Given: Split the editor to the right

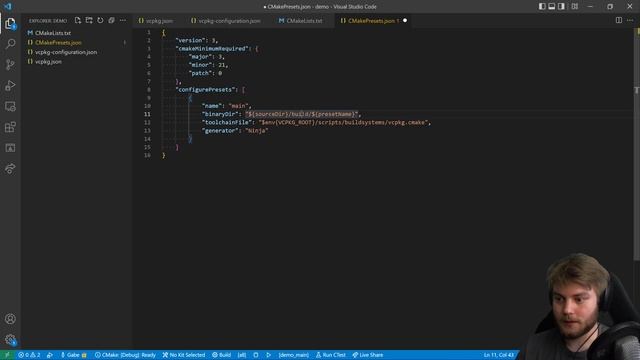Looking at the screenshot, I should (619, 20).
